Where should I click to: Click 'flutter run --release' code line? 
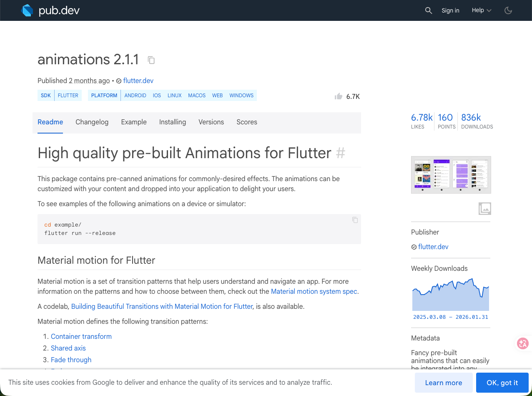coord(80,233)
